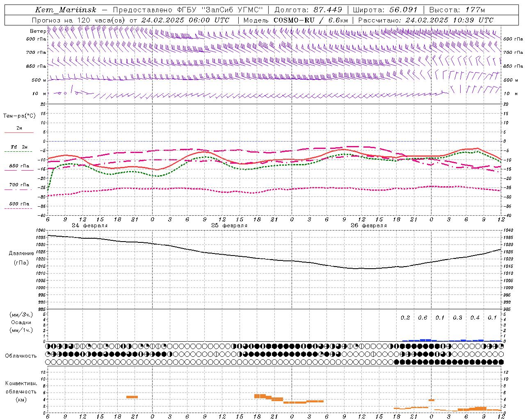525x420 pixels.
Task: Click the 0.6 precipitation value
Action: tap(422, 318)
